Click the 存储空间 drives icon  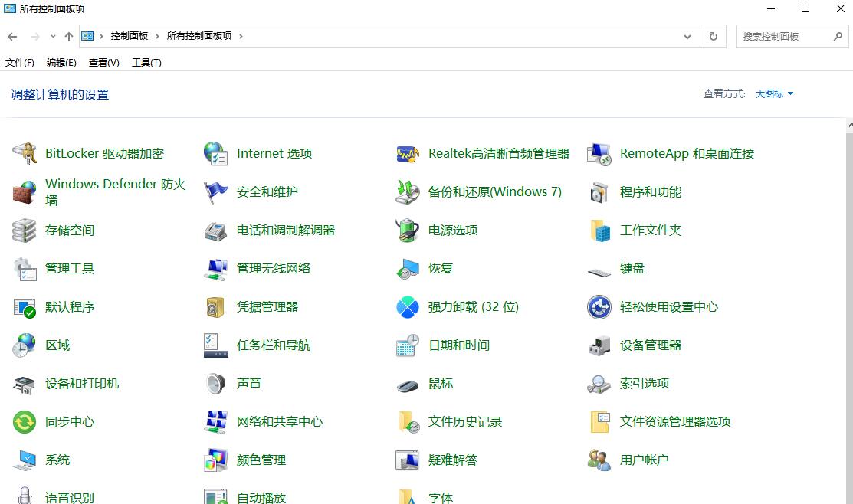tap(25, 231)
